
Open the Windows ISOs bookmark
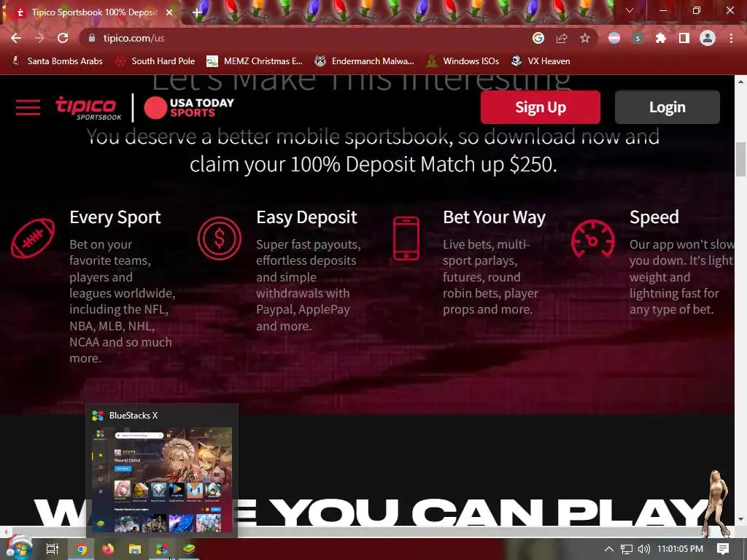click(462, 61)
